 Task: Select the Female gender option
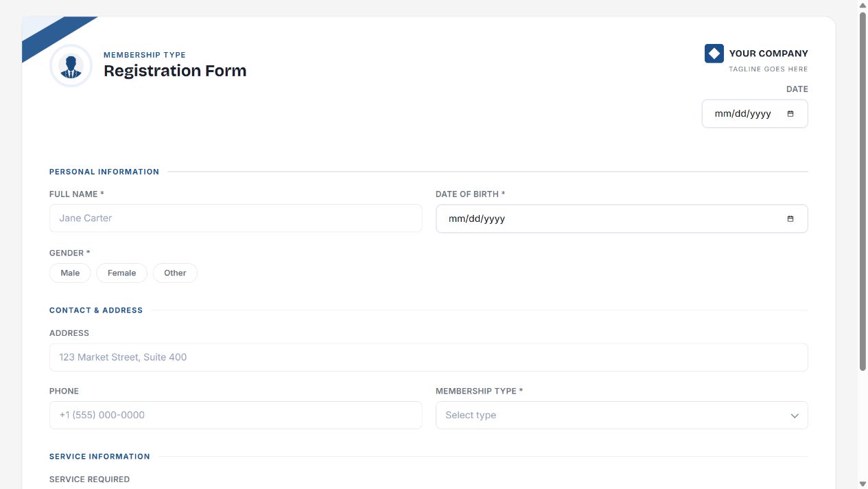pos(121,273)
